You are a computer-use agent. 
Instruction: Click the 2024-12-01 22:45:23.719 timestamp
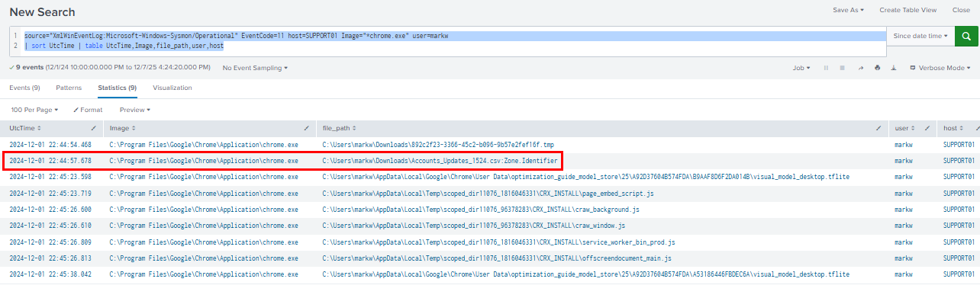[x=50, y=194]
